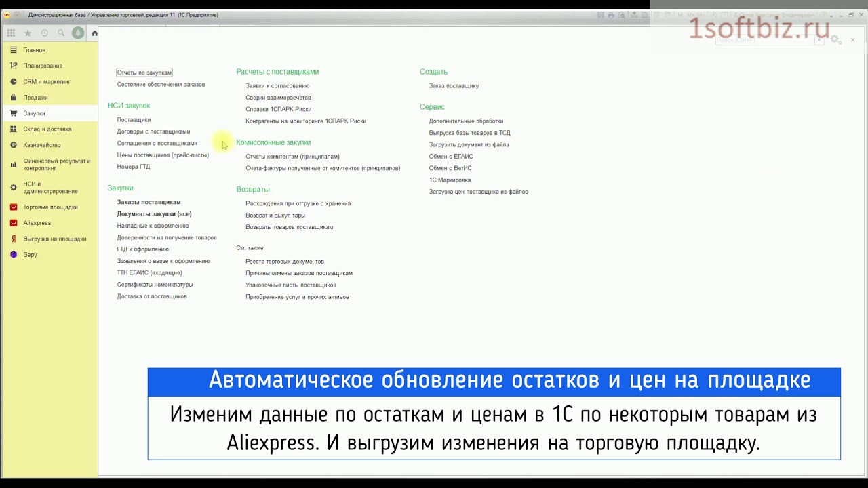Open Документы закупки (все)
This screenshot has height=488, width=868.
pos(154,214)
